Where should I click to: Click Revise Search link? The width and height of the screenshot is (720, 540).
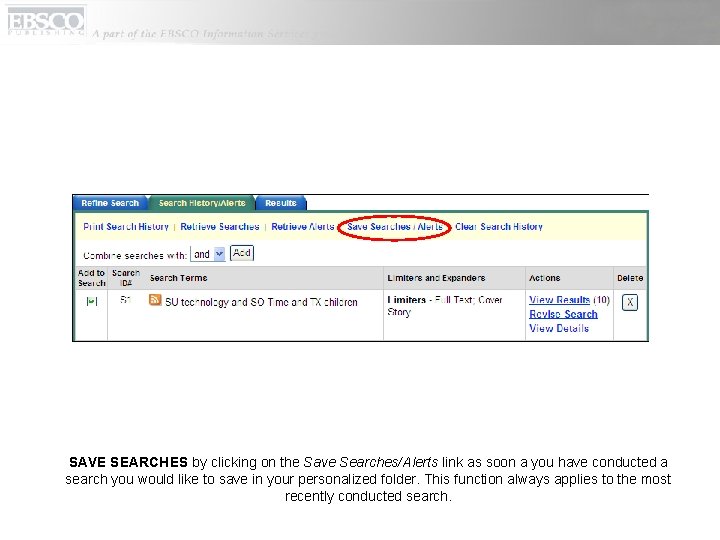[x=563, y=314]
